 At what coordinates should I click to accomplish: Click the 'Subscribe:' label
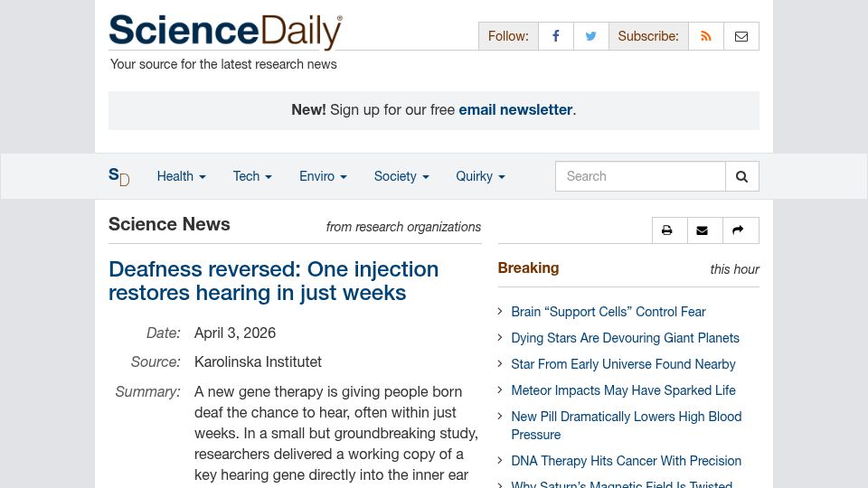click(648, 36)
